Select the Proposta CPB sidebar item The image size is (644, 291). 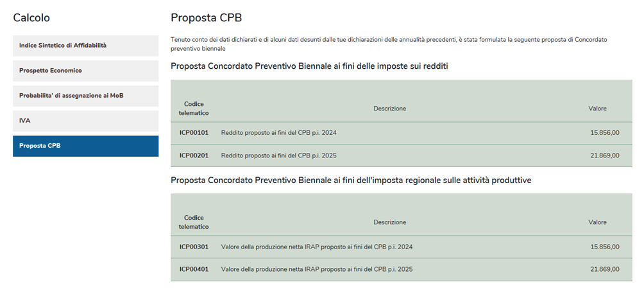coord(85,146)
